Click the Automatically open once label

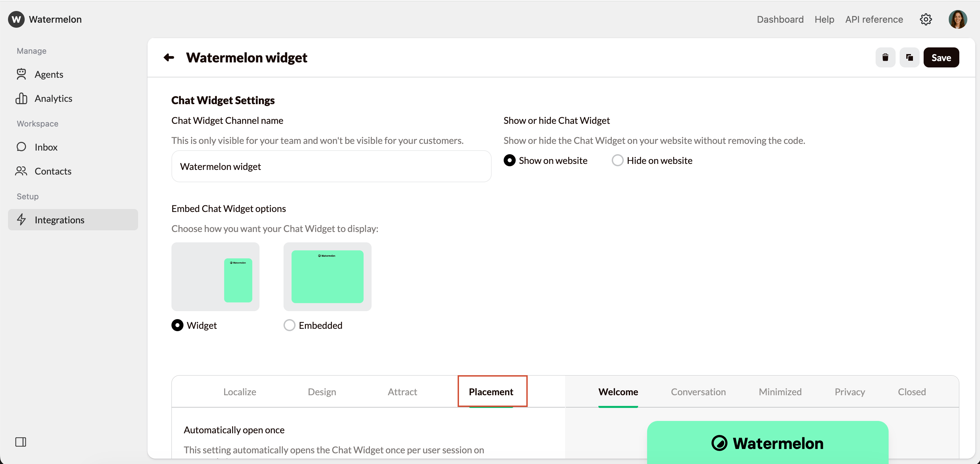[x=234, y=430]
